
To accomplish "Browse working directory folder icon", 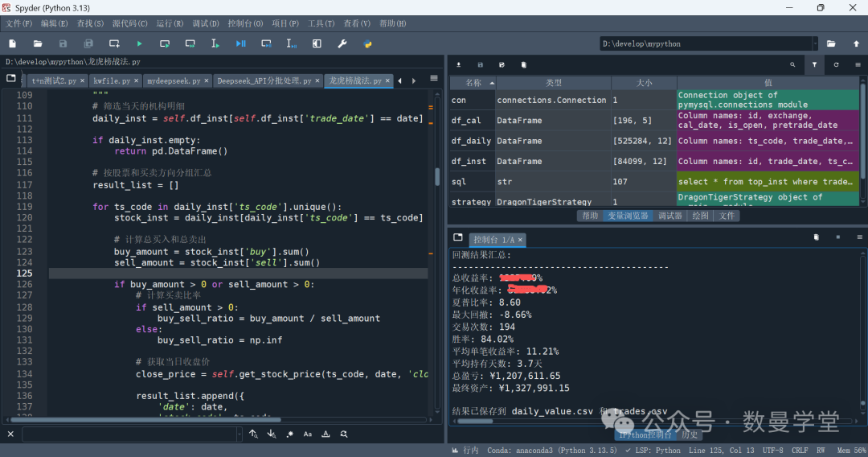I will click(x=831, y=43).
